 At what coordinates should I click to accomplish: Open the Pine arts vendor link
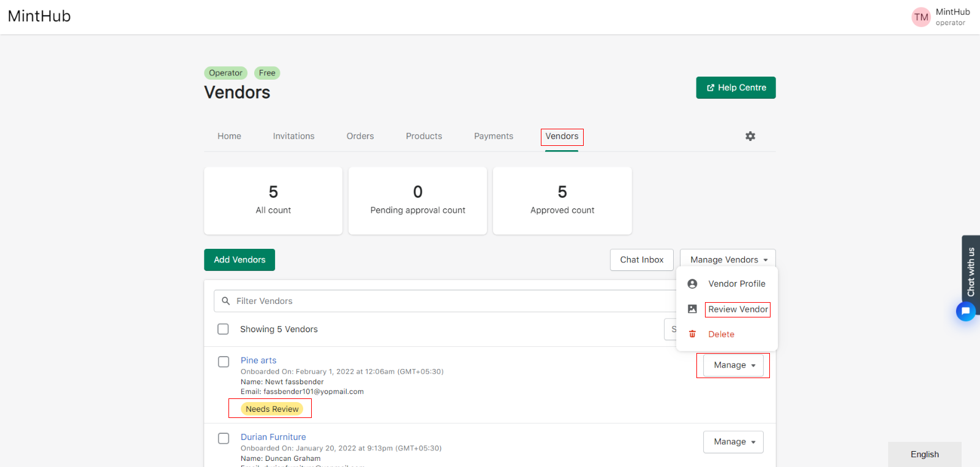coord(258,360)
